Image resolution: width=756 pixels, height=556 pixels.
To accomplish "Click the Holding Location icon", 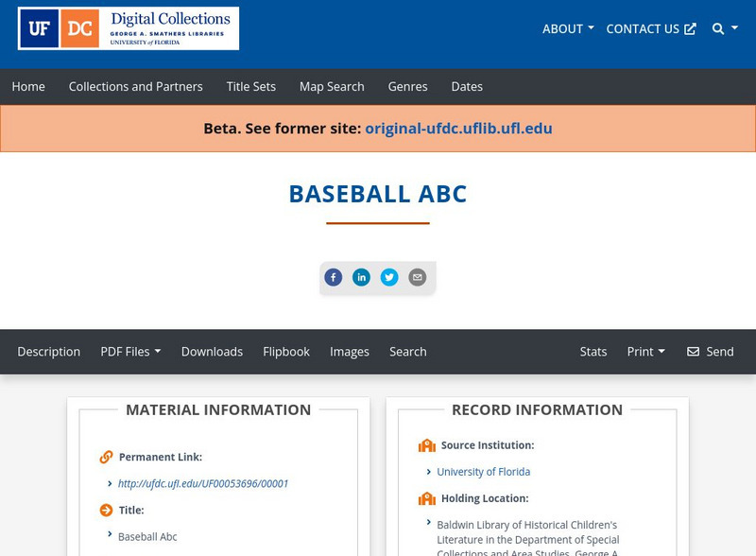I will click(425, 497).
